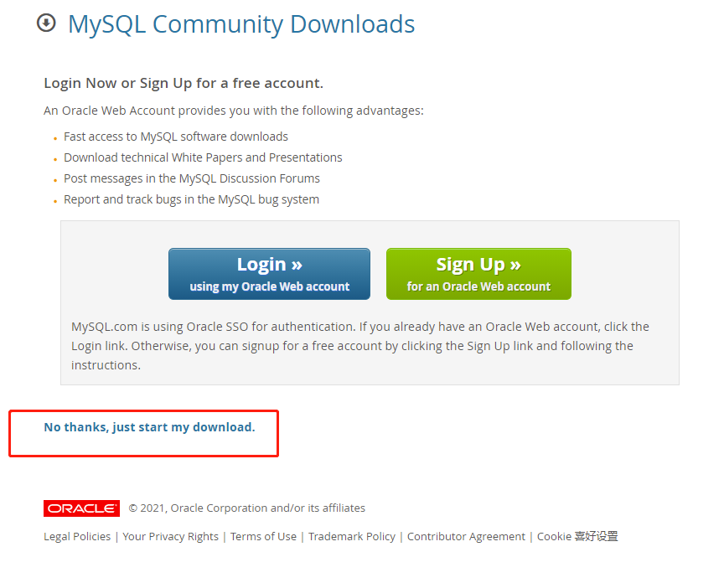This screenshot has height=588, width=724.
Task: Click No thanks, just start my download
Action: click(x=149, y=427)
